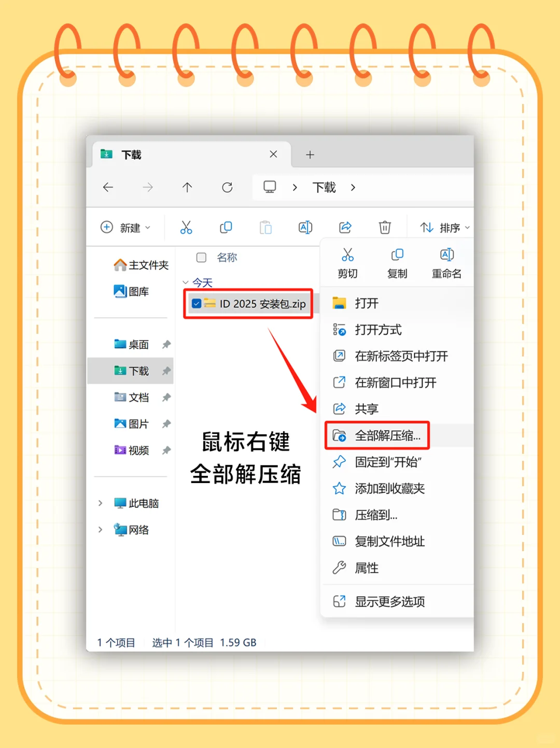Click 显示更多选项 at the menu bottom
The height and width of the screenshot is (748, 560).
tap(388, 601)
